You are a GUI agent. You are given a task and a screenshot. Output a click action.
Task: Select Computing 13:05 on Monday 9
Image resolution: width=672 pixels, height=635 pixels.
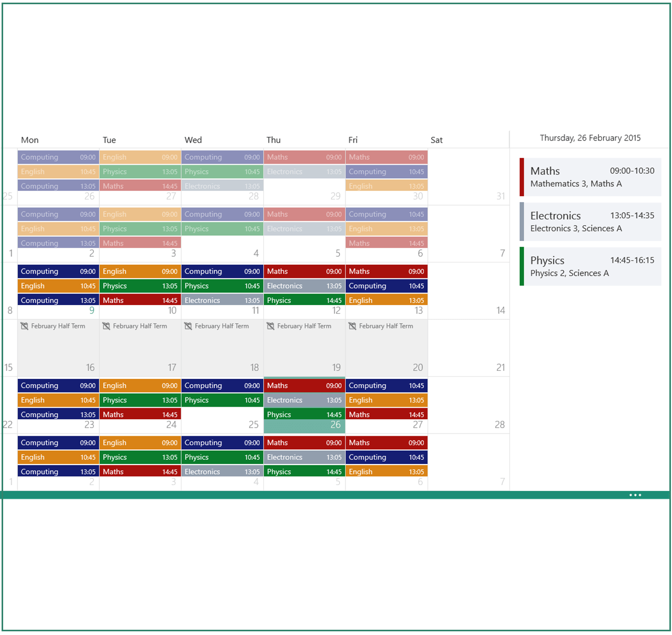coord(58,300)
